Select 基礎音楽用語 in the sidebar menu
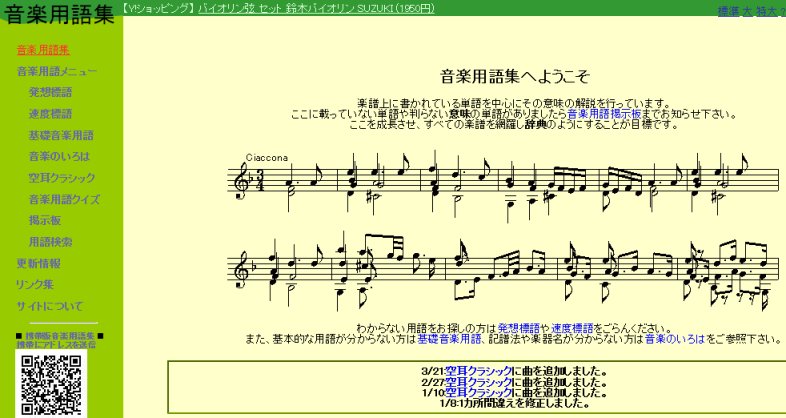Viewport: 786px width, 418px height. pos(61,135)
